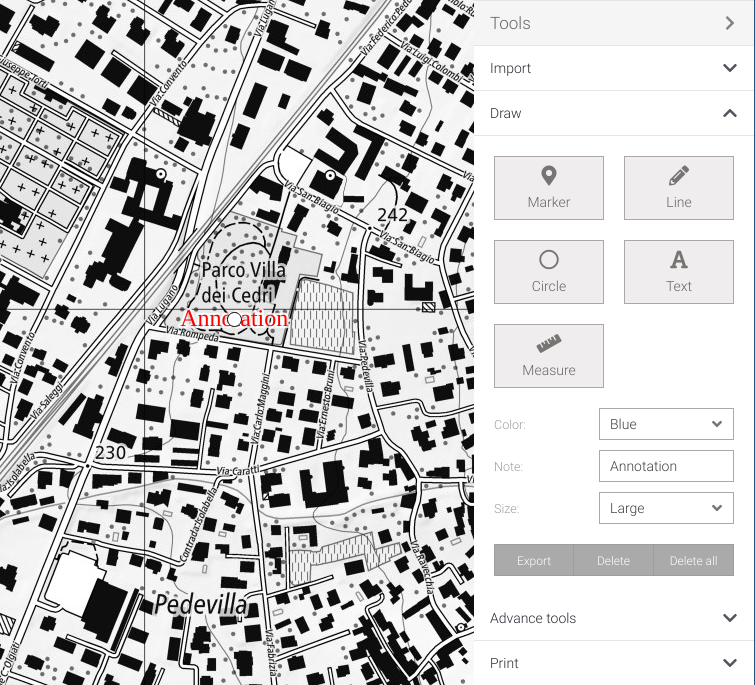Open the Color dropdown showing Blue

coord(665,424)
